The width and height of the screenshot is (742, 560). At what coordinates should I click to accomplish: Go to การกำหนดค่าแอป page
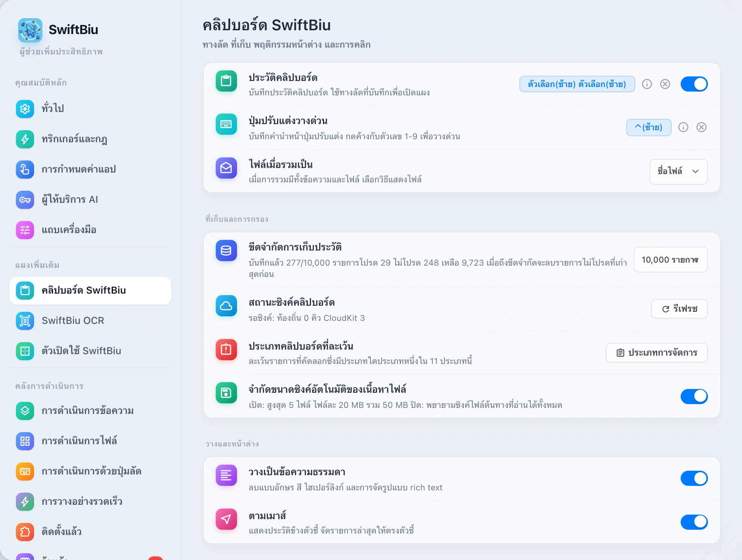coord(90,170)
